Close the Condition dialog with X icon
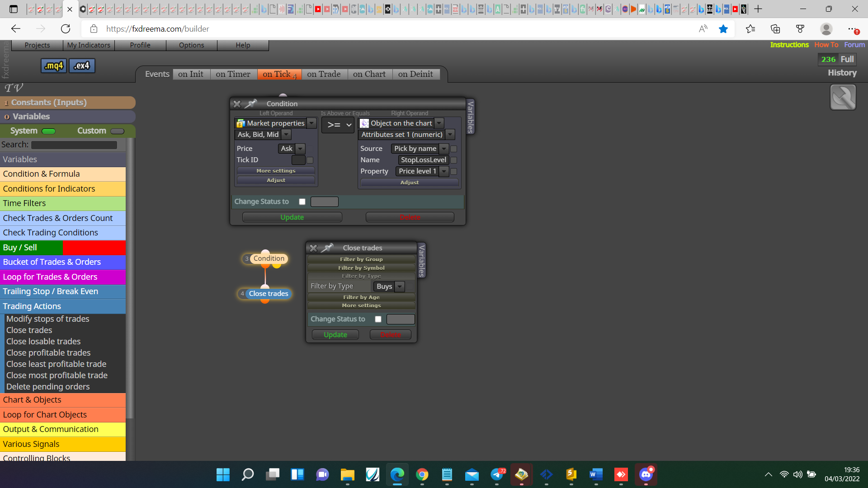 click(x=237, y=104)
